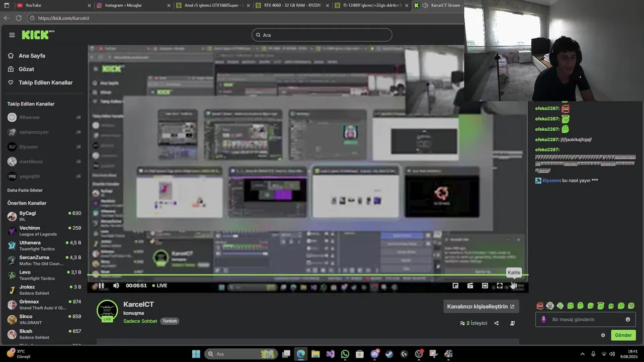Image resolution: width=644 pixels, height=362 pixels.
Task: Open recommended channel Blush
Action: pyautogui.click(x=44, y=334)
